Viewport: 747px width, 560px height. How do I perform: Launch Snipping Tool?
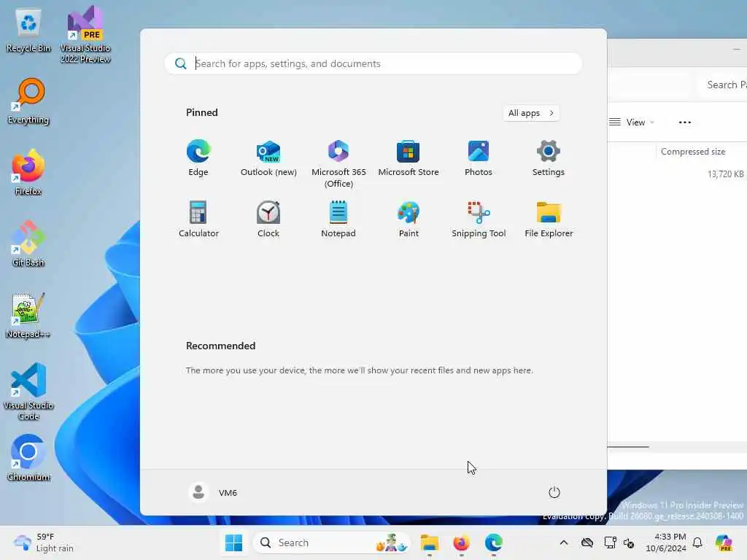[479, 219]
